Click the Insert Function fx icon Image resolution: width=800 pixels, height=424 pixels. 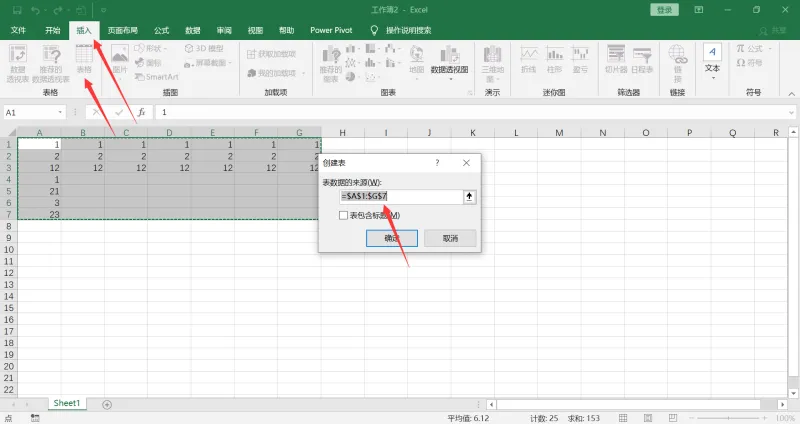point(141,112)
